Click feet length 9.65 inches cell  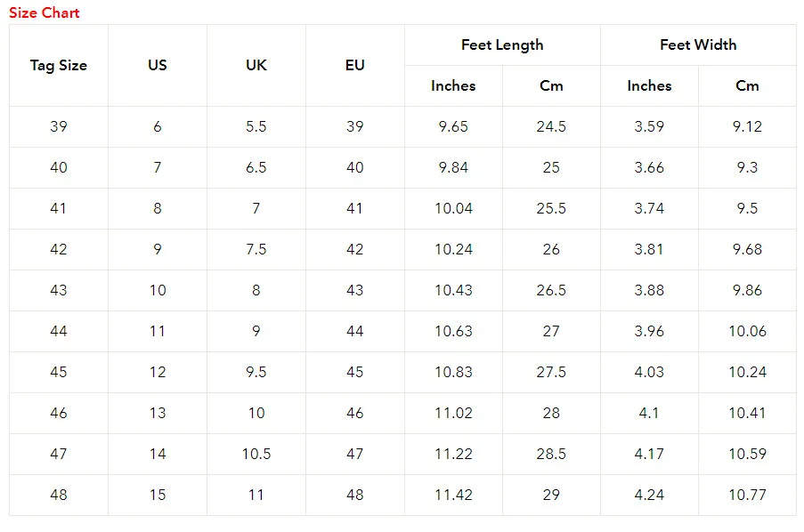[453, 126]
